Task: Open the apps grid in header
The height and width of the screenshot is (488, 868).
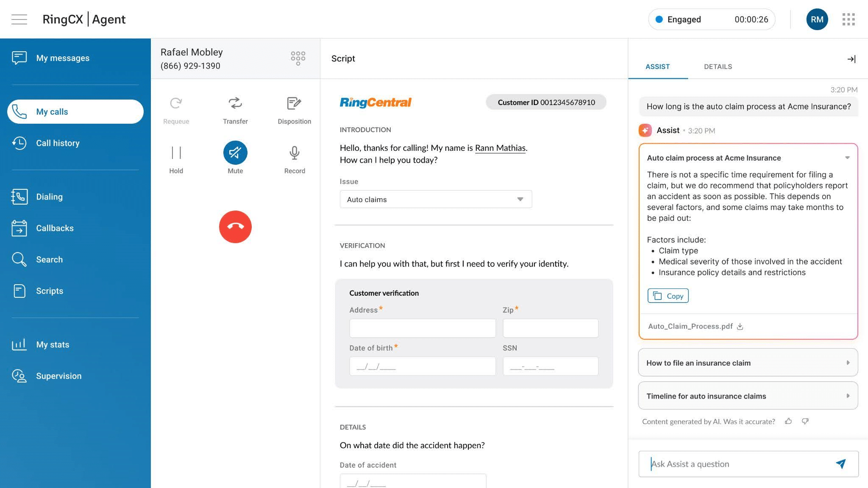Action: coord(848,19)
